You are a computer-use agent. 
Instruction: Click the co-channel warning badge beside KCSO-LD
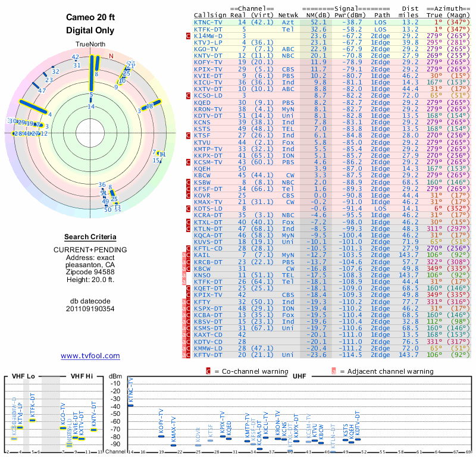tap(188, 96)
